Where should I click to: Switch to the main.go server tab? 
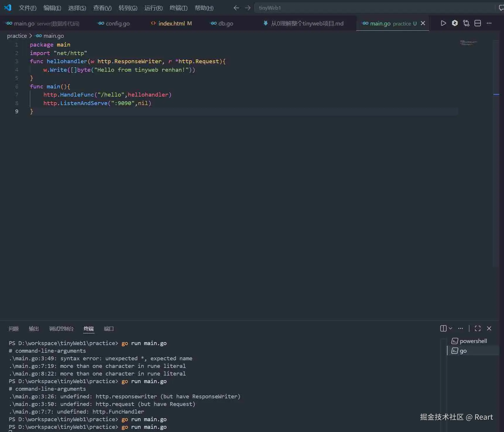[43, 23]
